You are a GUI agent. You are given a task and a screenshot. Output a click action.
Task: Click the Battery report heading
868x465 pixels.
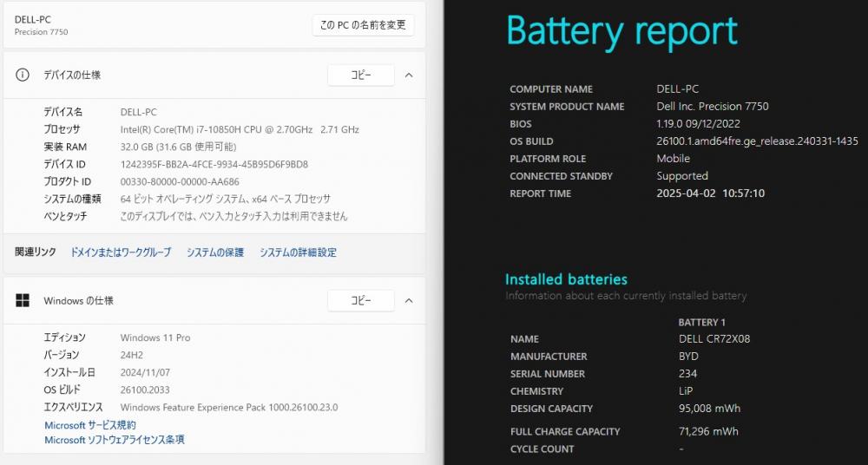622,31
